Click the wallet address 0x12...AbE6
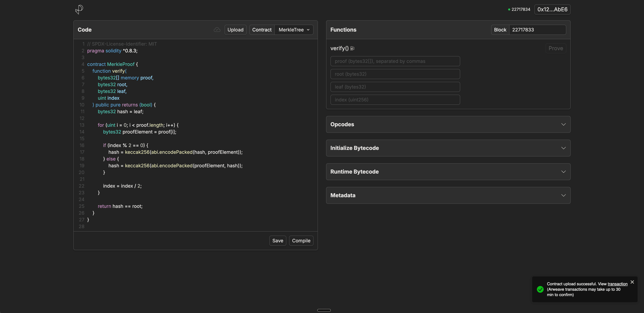This screenshot has width=644, height=313. [552, 9]
